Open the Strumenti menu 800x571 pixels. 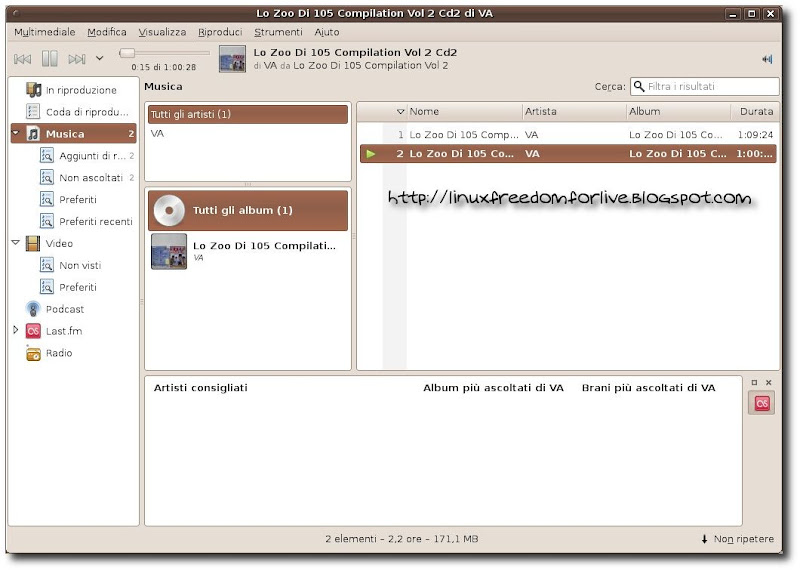(278, 32)
